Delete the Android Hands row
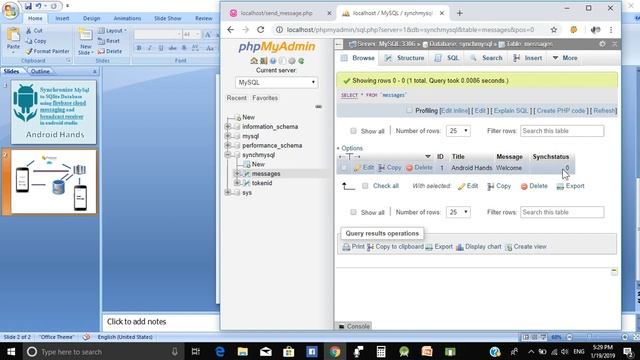Screen dimensions: 640x360 tap(419, 168)
